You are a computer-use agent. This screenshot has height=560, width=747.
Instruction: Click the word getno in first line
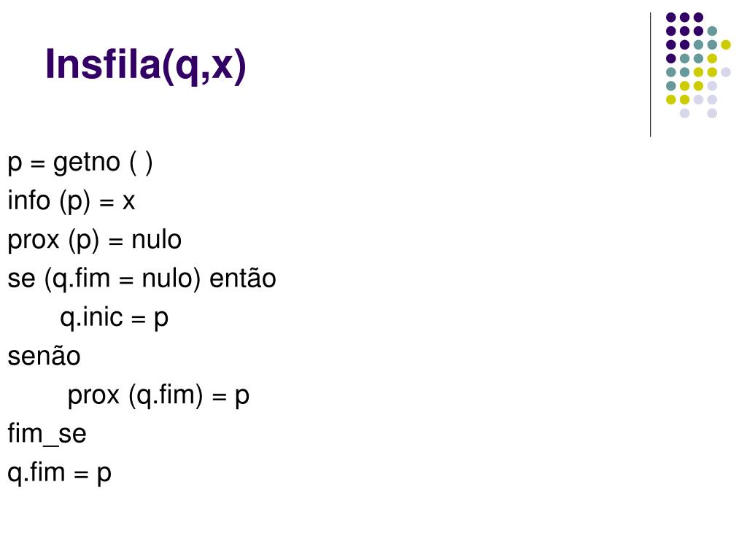(86, 164)
